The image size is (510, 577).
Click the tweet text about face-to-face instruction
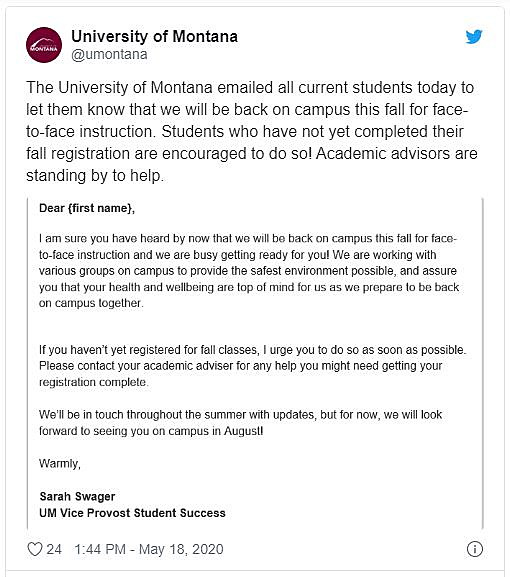(252, 131)
